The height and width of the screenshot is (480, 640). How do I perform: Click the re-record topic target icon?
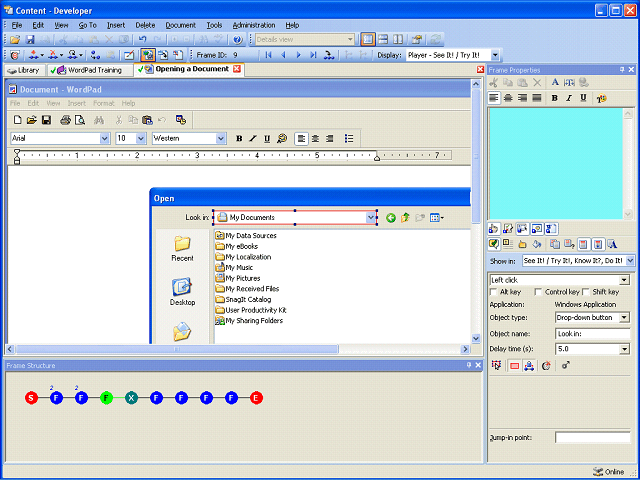click(15, 55)
